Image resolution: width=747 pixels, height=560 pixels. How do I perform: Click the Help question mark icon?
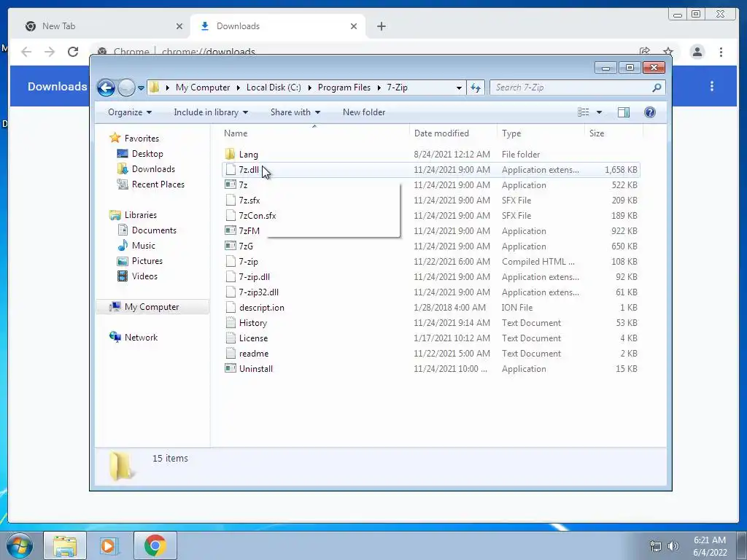[650, 112]
